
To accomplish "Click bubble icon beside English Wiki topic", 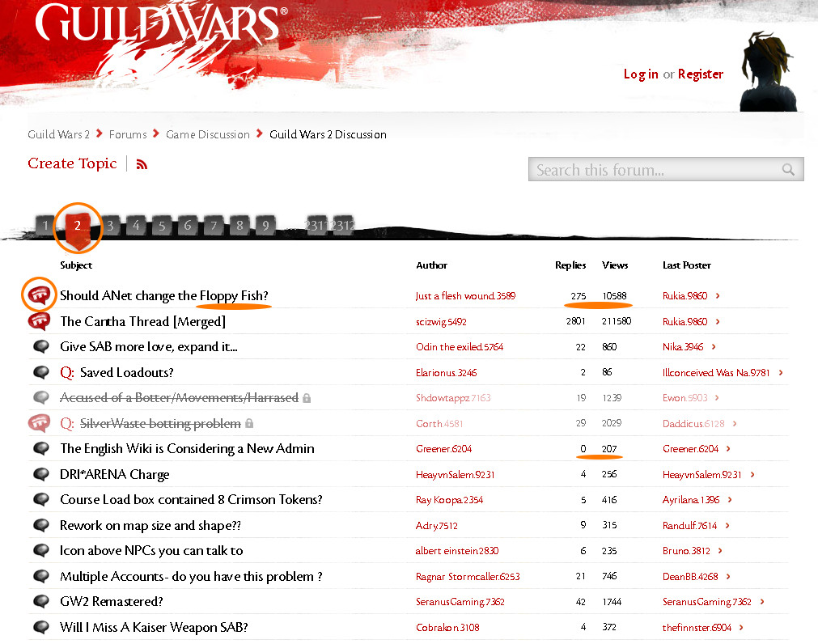I will coord(40,448).
